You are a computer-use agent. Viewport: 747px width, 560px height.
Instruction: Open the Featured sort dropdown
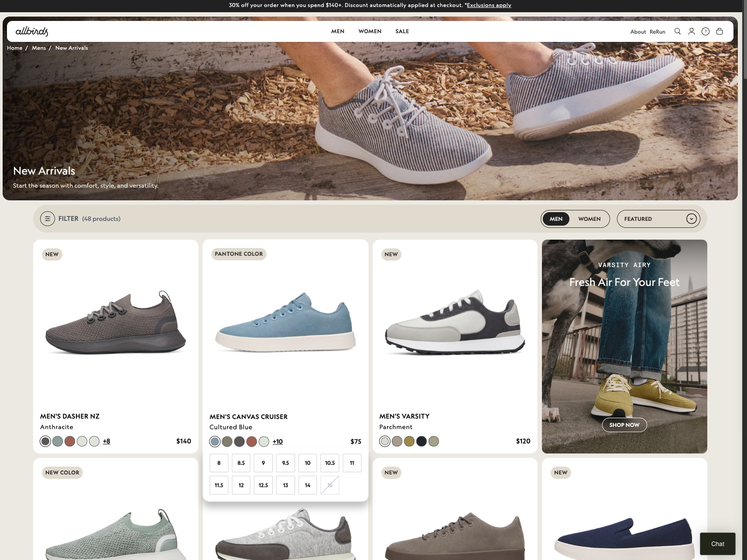pos(658,219)
